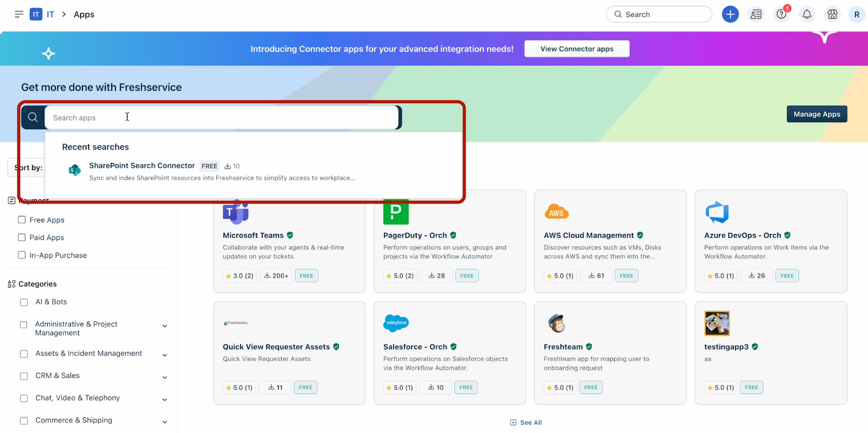Open the help icon with red badge
This screenshot has height=433, width=868.
(782, 14)
